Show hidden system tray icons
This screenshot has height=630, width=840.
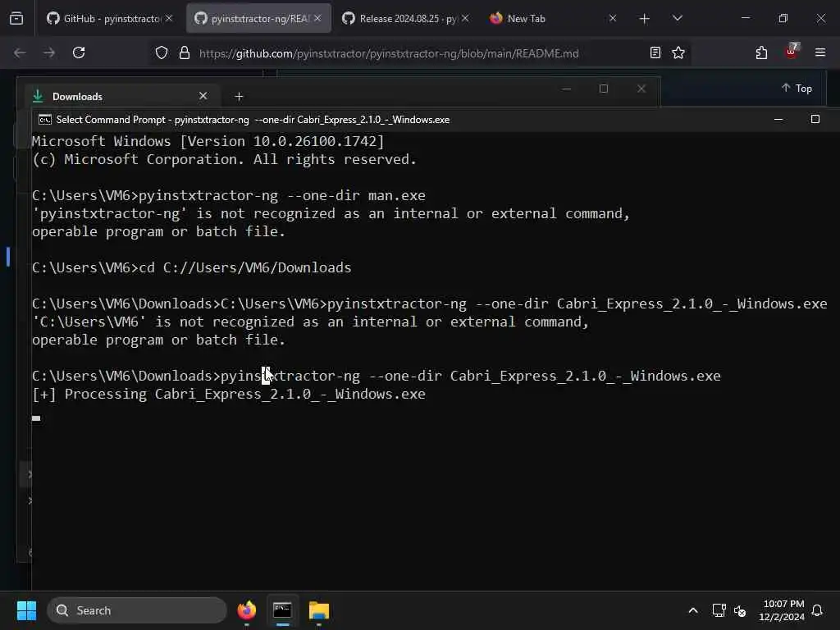692,610
